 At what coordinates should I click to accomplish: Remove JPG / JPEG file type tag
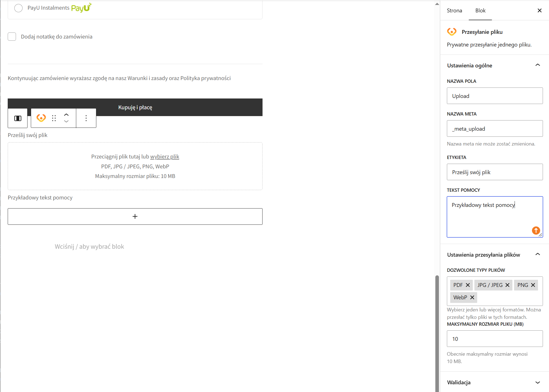tap(507, 285)
